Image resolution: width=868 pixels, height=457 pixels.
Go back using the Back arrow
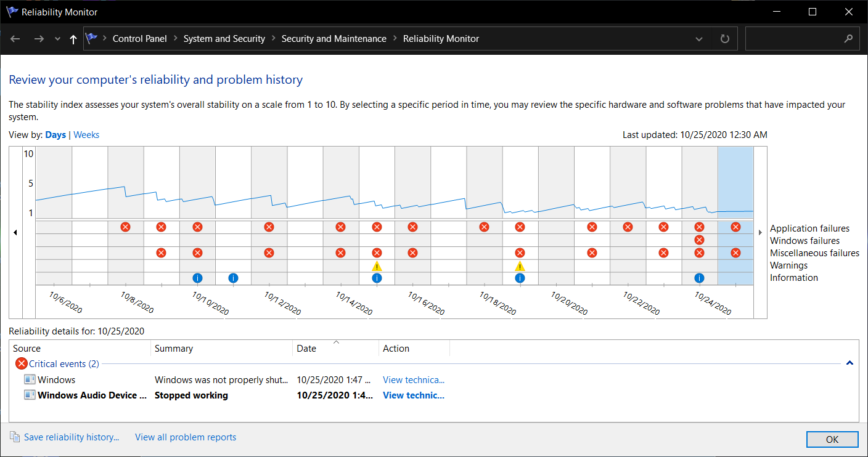tap(15, 39)
